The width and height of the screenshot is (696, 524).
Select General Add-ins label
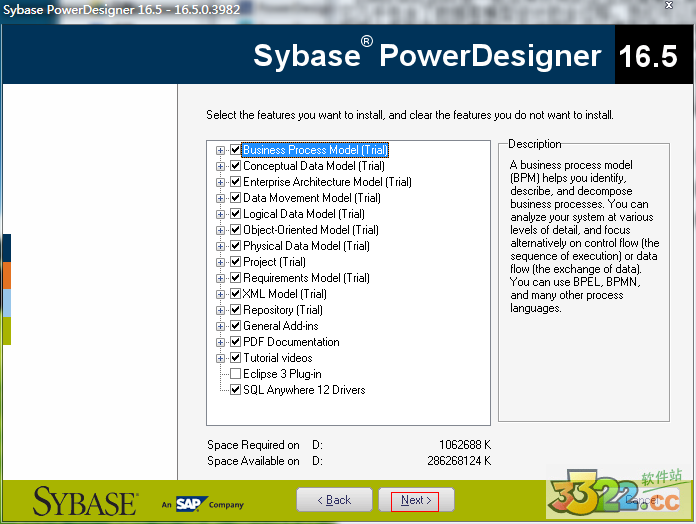[x=281, y=326]
